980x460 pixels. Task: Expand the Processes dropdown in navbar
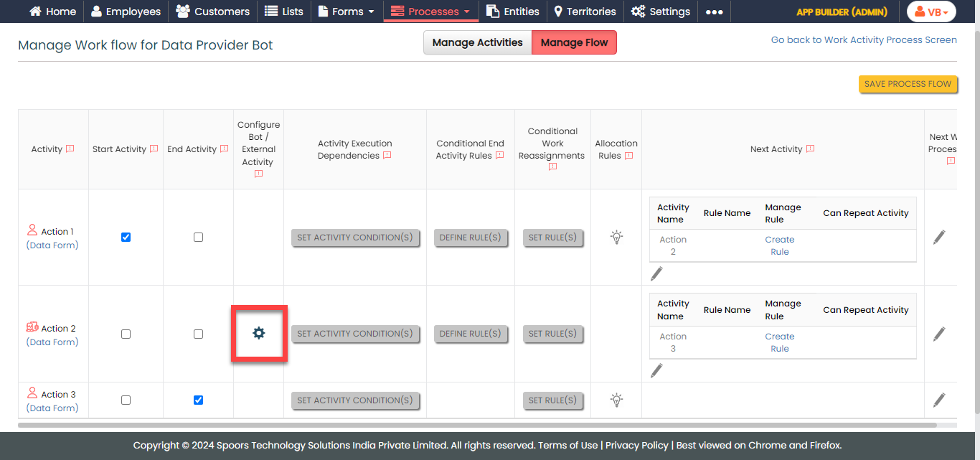coord(430,11)
